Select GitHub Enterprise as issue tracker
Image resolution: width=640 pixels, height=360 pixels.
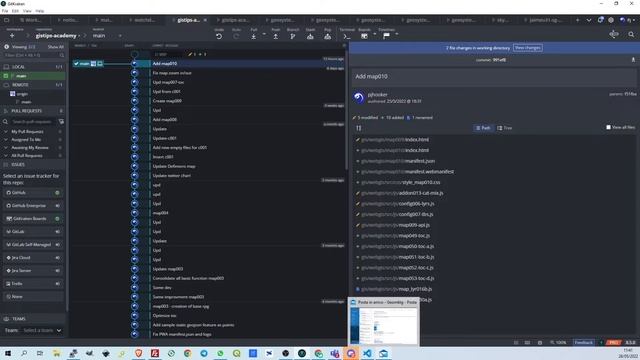(x=33, y=206)
